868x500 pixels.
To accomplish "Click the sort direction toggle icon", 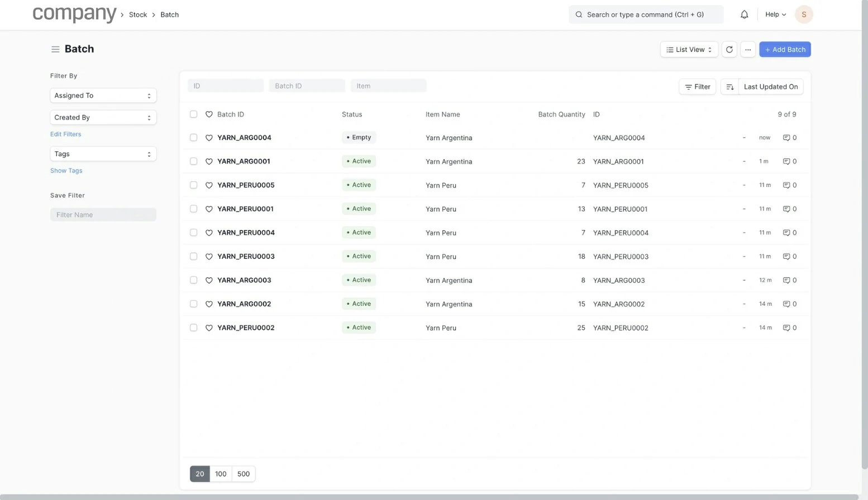I will click(729, 87).
